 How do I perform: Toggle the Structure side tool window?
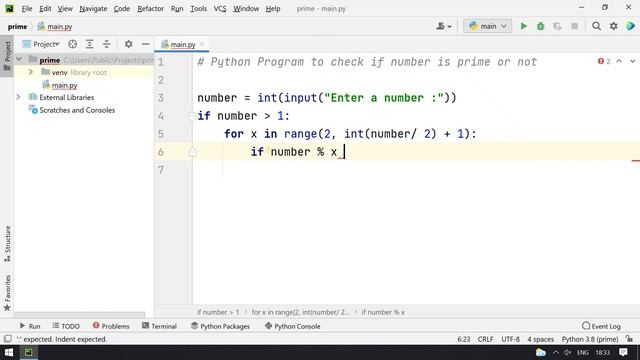pos(7,244)
